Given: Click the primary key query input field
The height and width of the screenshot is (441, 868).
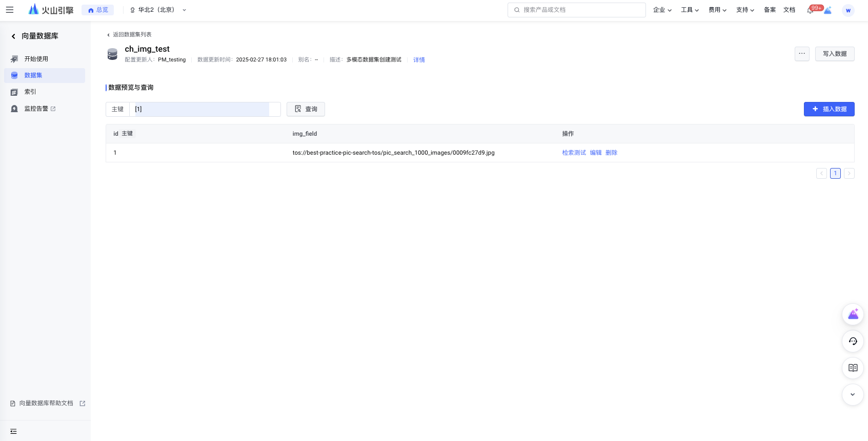Looking at the screenshot, I should pos(205,109).
